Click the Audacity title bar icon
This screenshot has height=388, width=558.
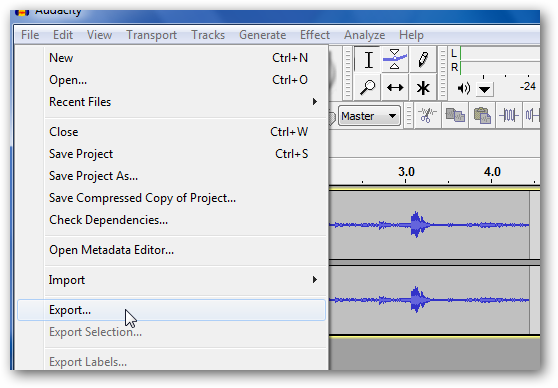(x=22, y=13)
